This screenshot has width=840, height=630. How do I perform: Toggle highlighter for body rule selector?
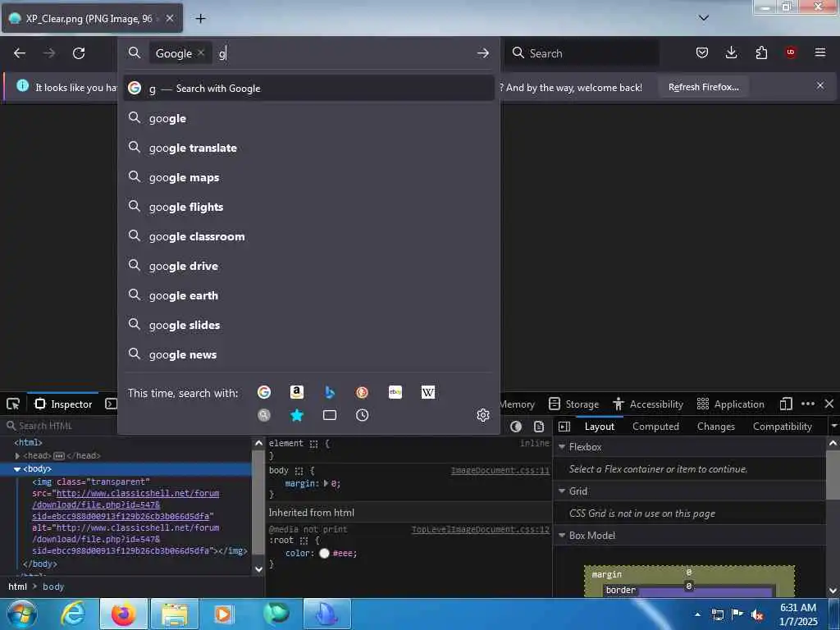point(299,471)
